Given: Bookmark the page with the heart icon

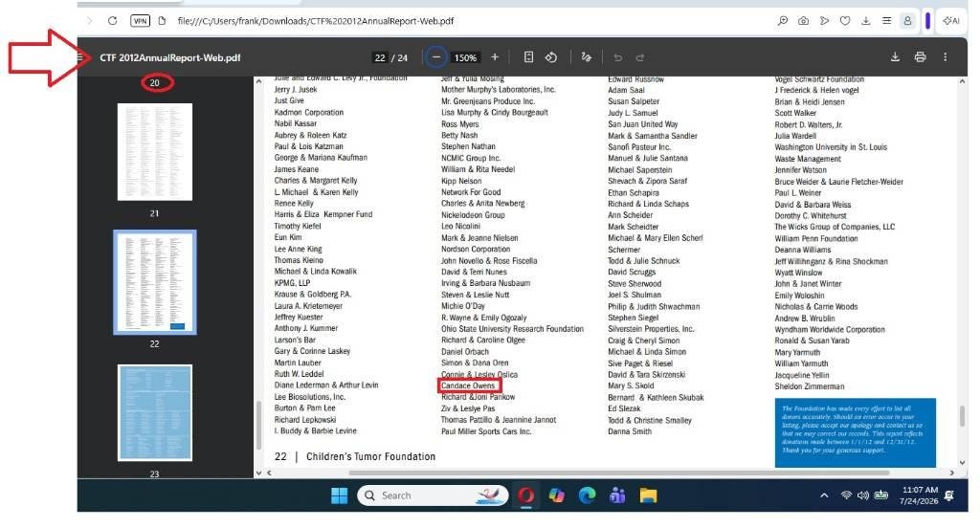Looking at the screenshot, I should [x=845, y=21].
